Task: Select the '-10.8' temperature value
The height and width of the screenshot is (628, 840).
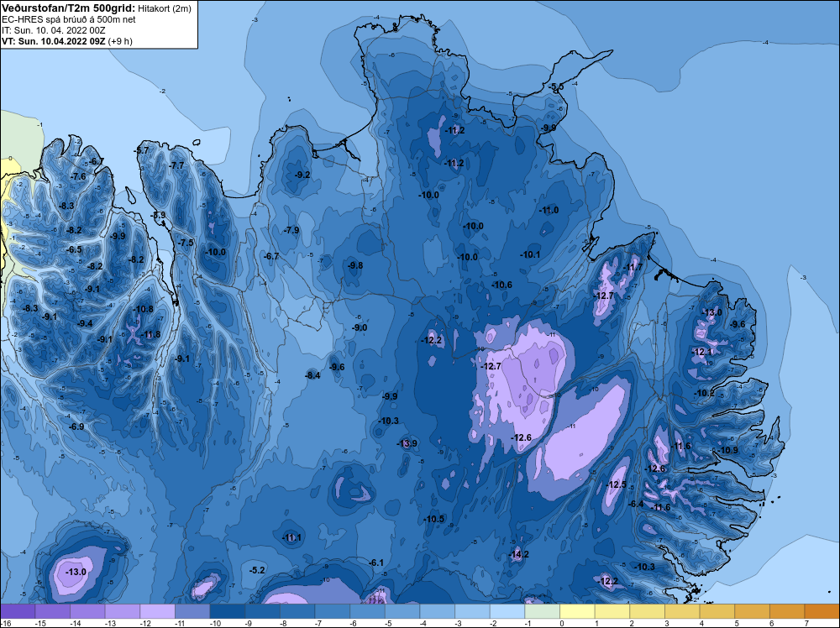Action: [144, 309]
